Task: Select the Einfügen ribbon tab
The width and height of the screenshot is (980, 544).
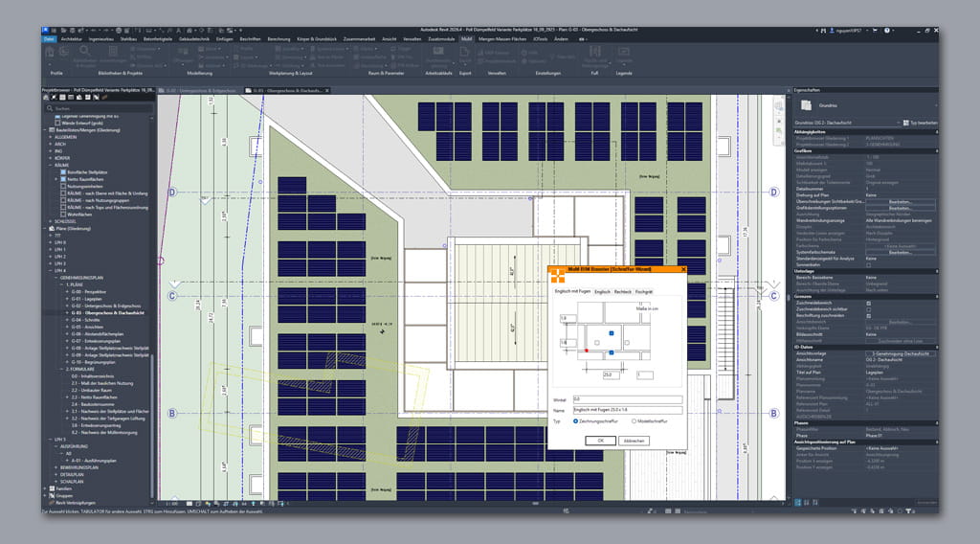Action: click(224, 38)
